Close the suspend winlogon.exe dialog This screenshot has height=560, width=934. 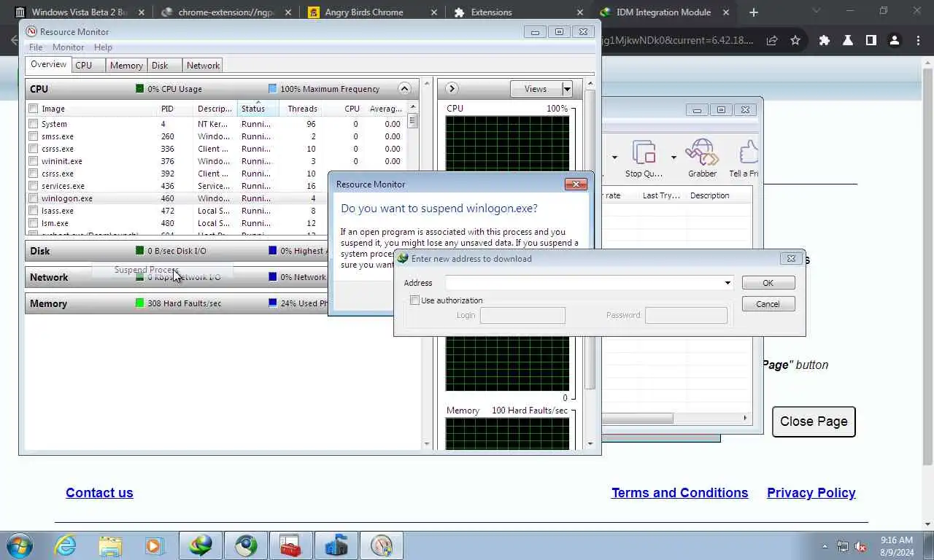[x=576, y=184]
